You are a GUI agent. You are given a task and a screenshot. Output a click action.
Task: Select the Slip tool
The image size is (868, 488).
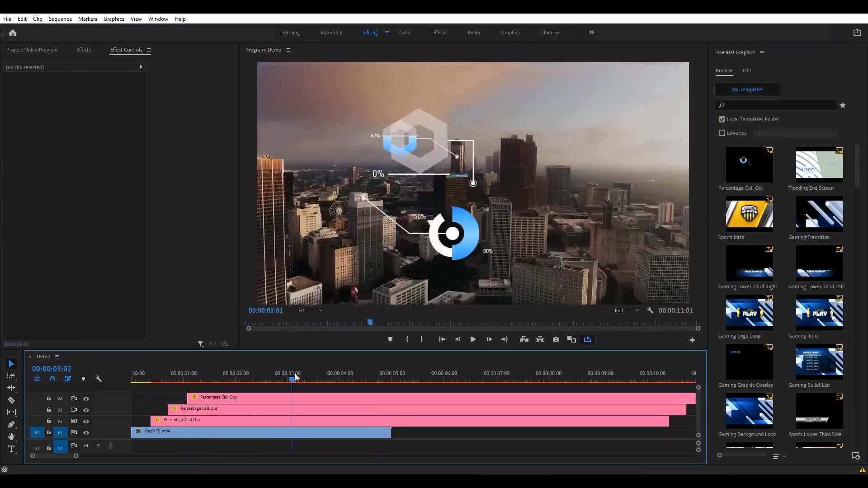(x=11, y=412)
